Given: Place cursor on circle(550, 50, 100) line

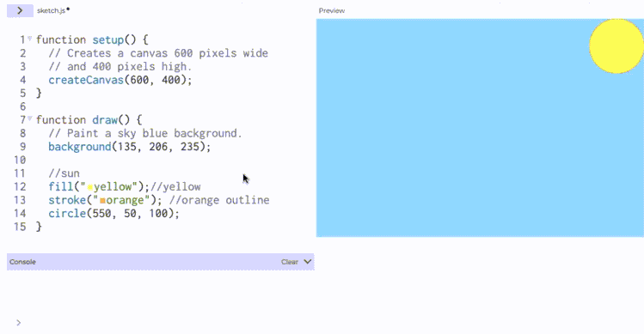Looking at the screenshot, I should coord(113,214).
